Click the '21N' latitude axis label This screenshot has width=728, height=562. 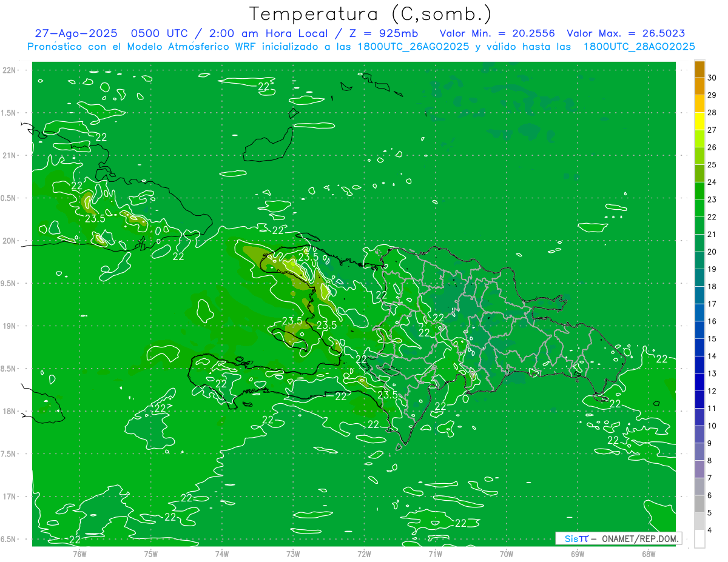pyautogui.click(x=10, y=155)
